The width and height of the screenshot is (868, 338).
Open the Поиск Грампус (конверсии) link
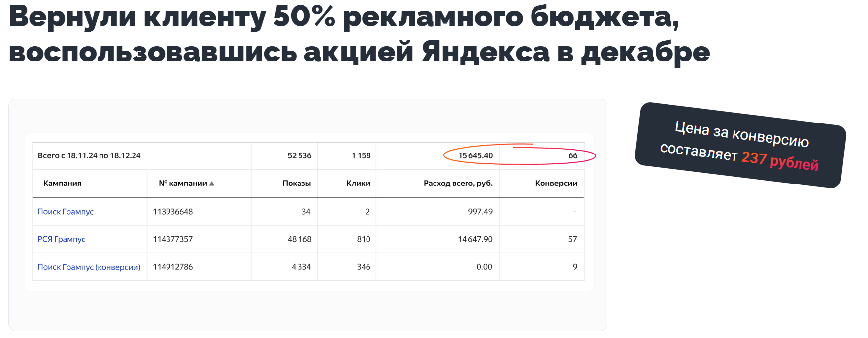point(89,267)
